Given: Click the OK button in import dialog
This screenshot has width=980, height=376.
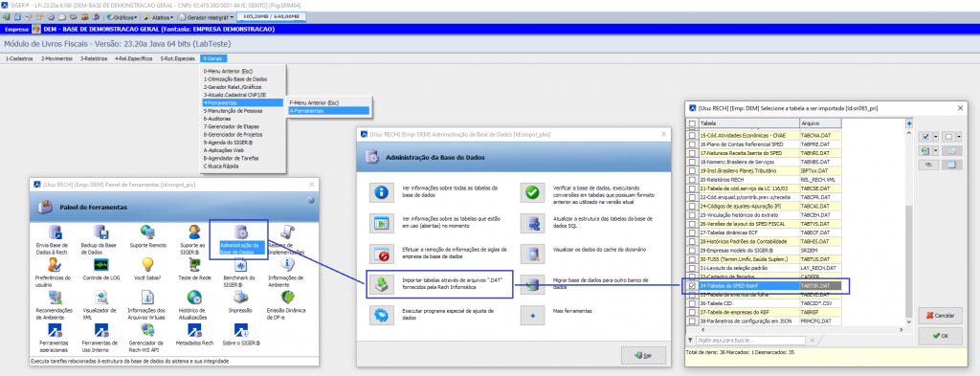Looking at the screenshot, I should (x=940, y=336).
